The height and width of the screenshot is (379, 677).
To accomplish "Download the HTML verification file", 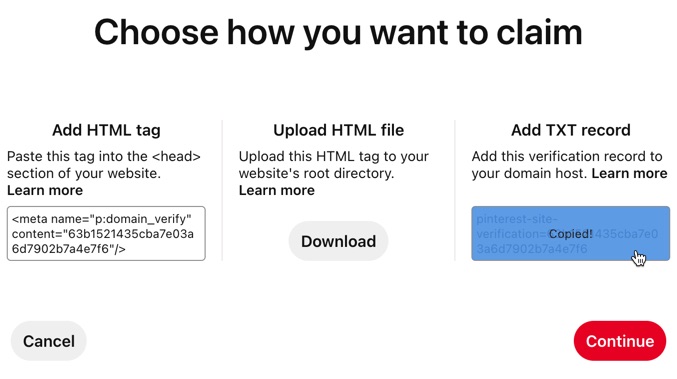I will pos(338,241).
